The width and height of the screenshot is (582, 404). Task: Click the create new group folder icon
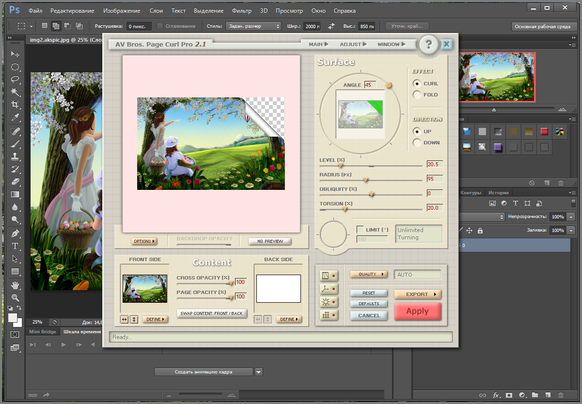(x=535, y=395)
